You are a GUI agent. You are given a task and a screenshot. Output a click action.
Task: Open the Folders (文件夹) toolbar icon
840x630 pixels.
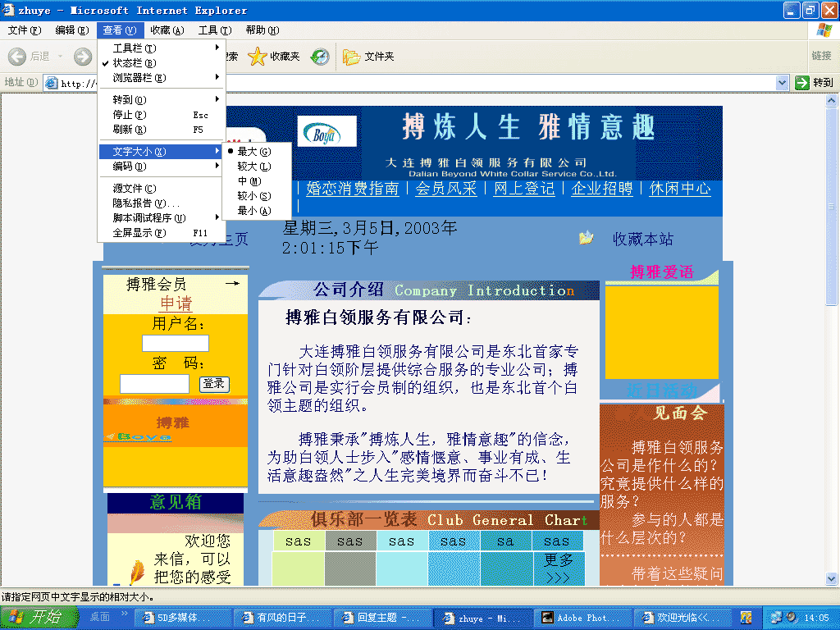352,57
